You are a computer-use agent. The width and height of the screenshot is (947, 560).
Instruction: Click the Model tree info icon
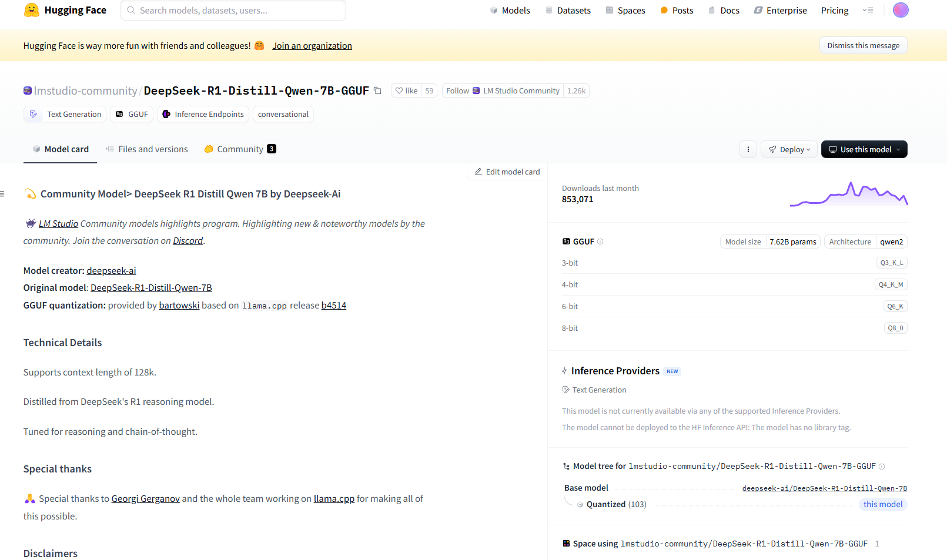tap(882, 467)
